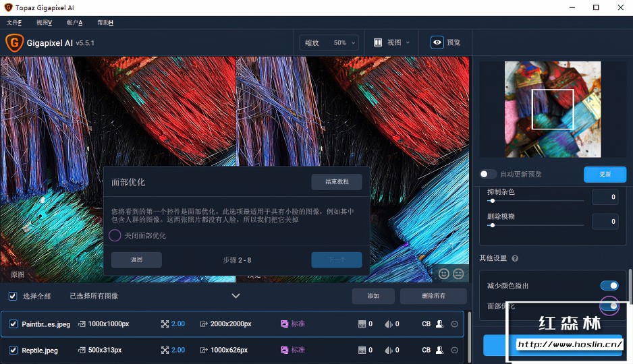Viewport: 633px width, 364px height.
Task: Click noise suppression icon in Paintbr...es.jpeg row
Action: [362, 324]
